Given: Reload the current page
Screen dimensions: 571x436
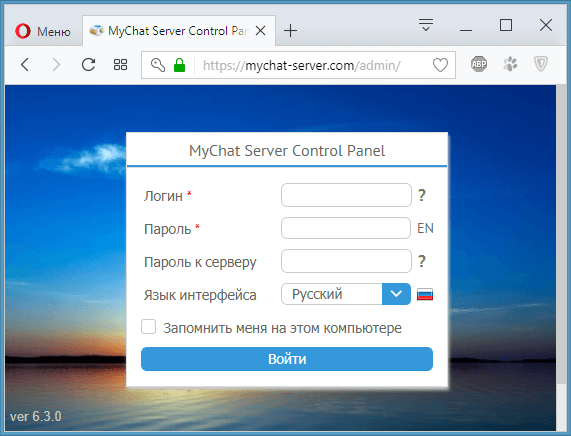Looking at the screenshot, I should click(x=88, y=65).
